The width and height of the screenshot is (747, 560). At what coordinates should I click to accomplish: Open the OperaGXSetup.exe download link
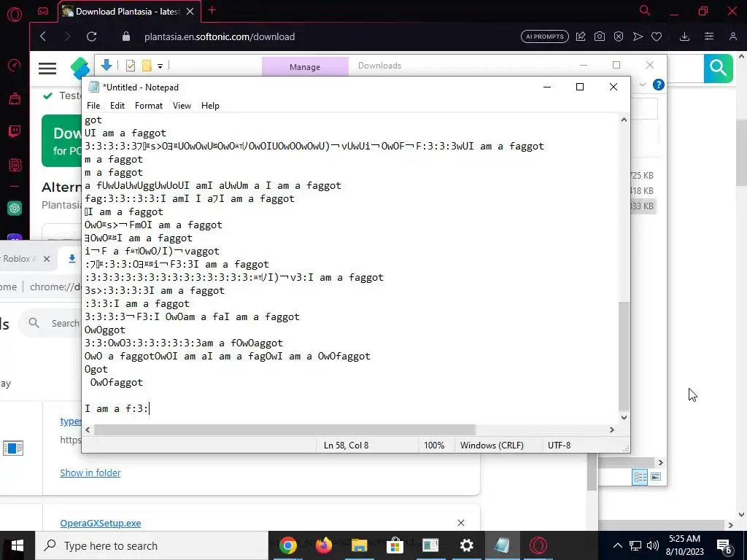(x=100, y=523)
